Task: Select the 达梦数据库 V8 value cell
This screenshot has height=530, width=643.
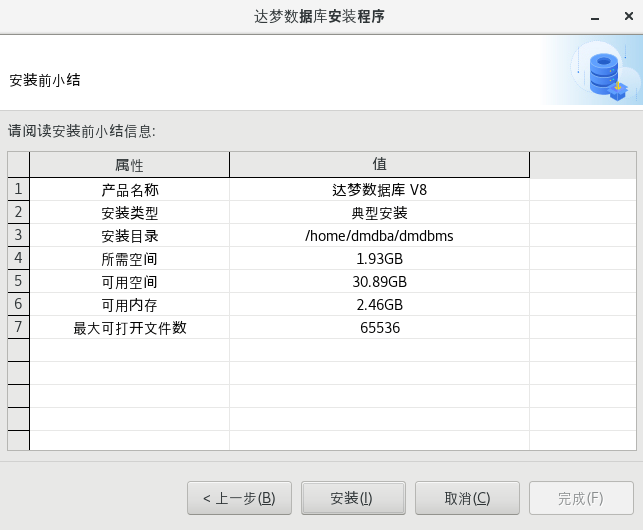Action: tap(379, 190)
